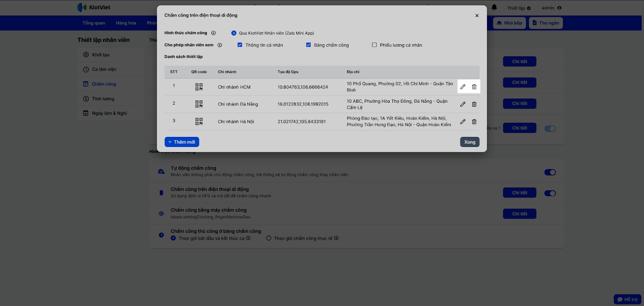
Task: Open the admin account menu
Action: click(551, 8)
